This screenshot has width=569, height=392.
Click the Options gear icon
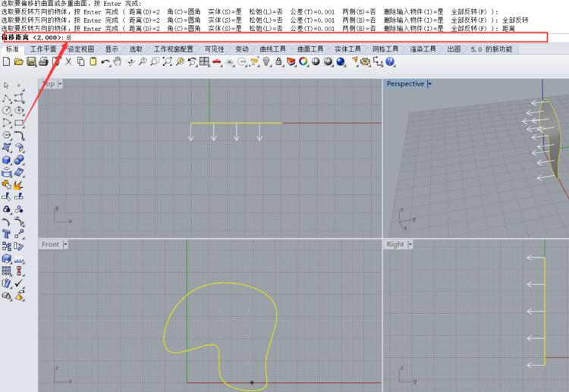365,61
